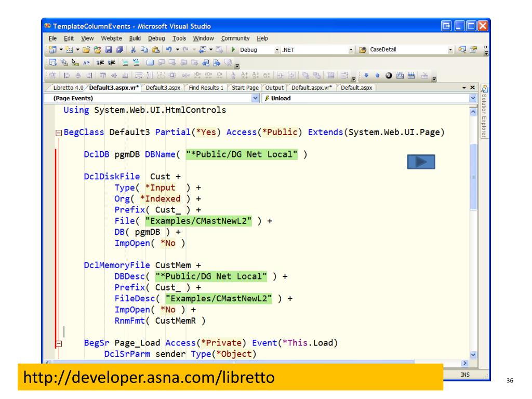This screenshot has height=399, width=532.
Task: Click the Add New Item icon
Action: [x=69, y=50]
